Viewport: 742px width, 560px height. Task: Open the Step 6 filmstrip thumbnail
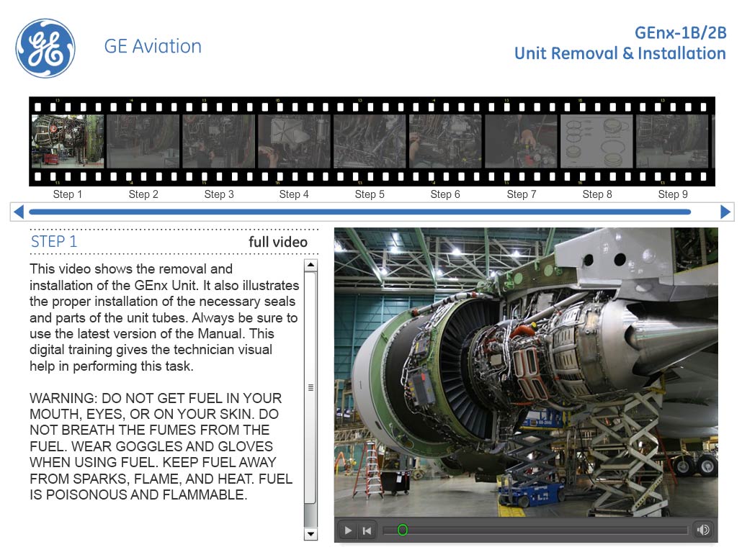[445, 141]
